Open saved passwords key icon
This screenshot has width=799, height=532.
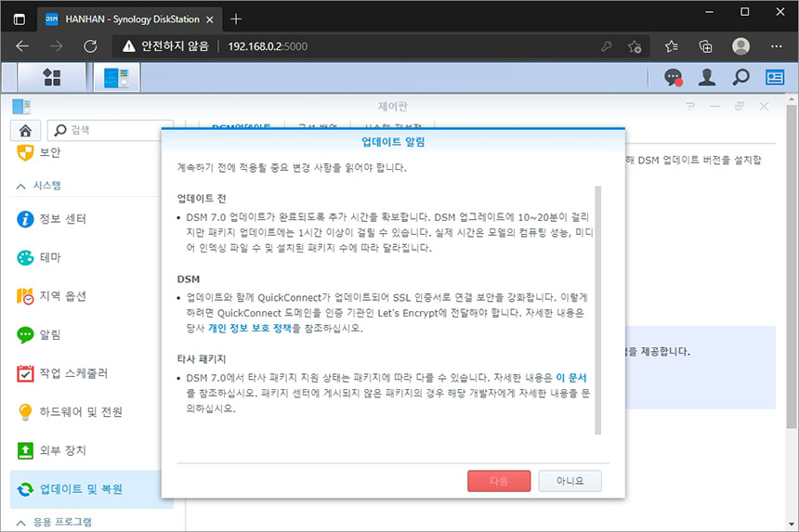pyautogui.click(x=606, y=46)
